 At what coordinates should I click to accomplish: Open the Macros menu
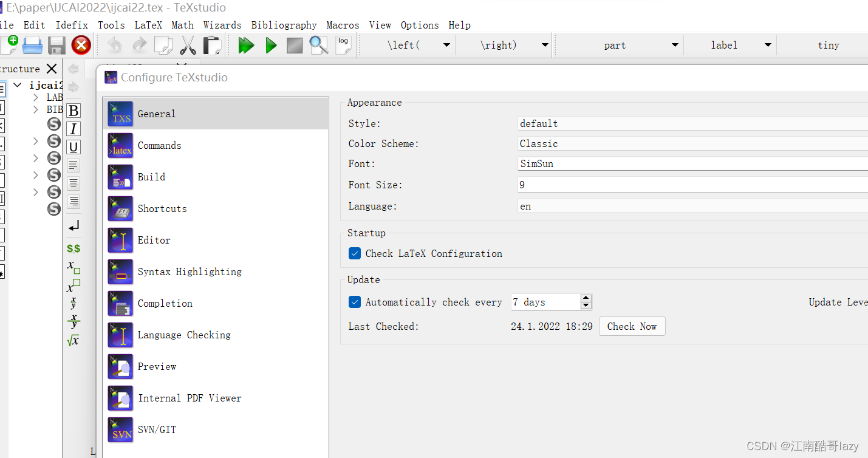click(343, 25)
